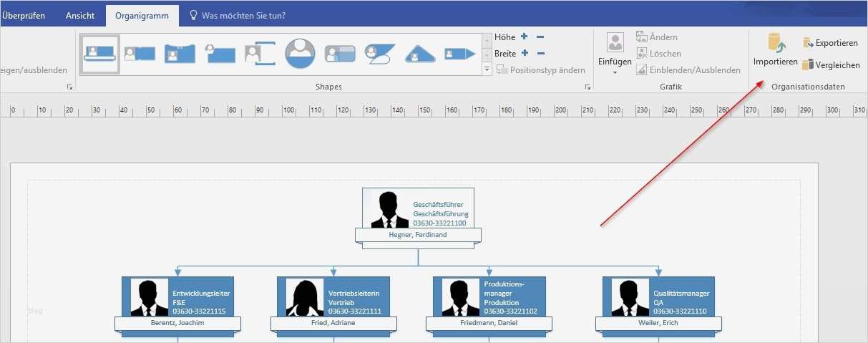Select the arrow-pointed shape style
The image size is (868, 343).
coord(460,54)
